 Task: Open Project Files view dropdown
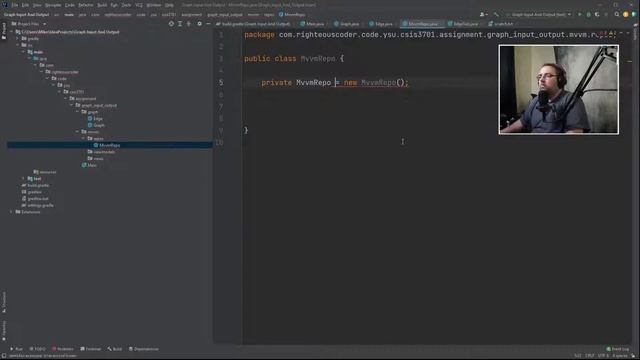29,24
